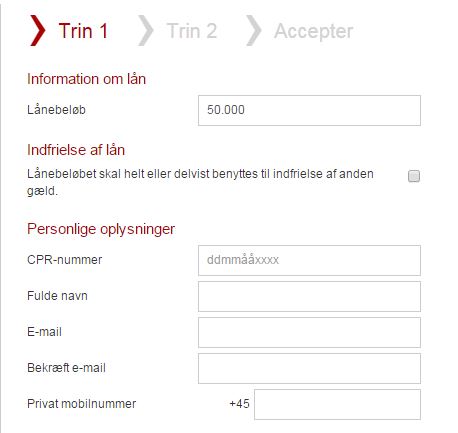Focus the CPR-nummer input field
458x433 pixels.
(x=309, y=260)
